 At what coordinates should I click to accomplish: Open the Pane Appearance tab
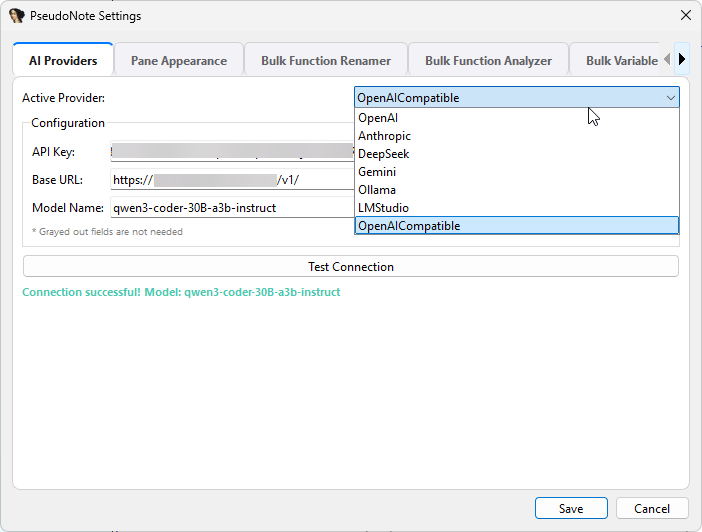click(x=179, y=60)
